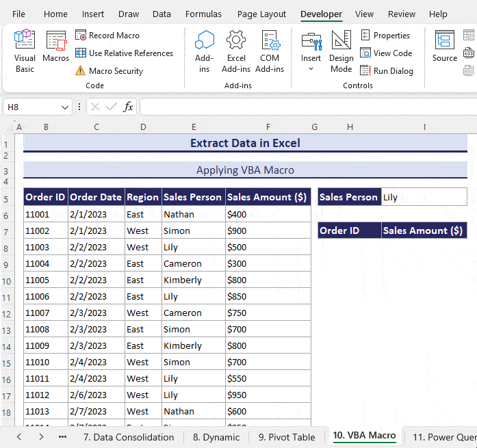Click the Macros icon

[55, 48]
